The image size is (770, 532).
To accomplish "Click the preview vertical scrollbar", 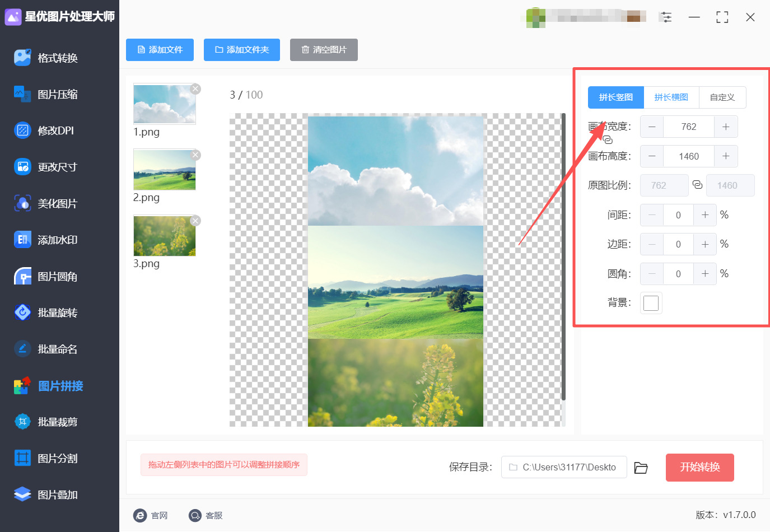I will point(563,256).
